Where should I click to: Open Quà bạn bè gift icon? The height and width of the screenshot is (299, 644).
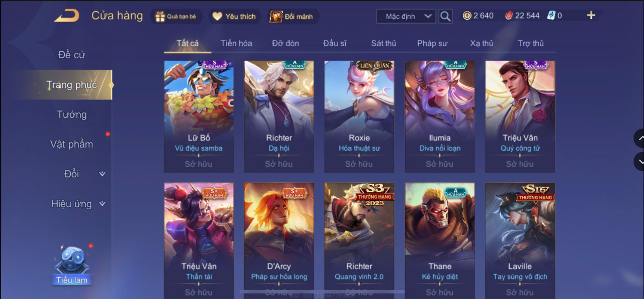coord(176,16)
